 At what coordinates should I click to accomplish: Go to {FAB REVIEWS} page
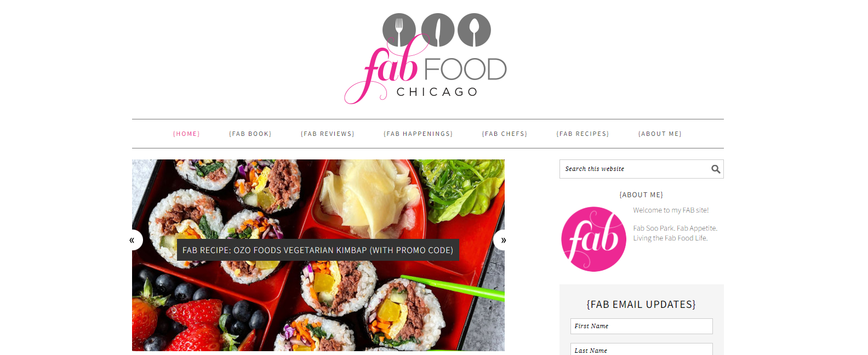click(x=328, y=134)
